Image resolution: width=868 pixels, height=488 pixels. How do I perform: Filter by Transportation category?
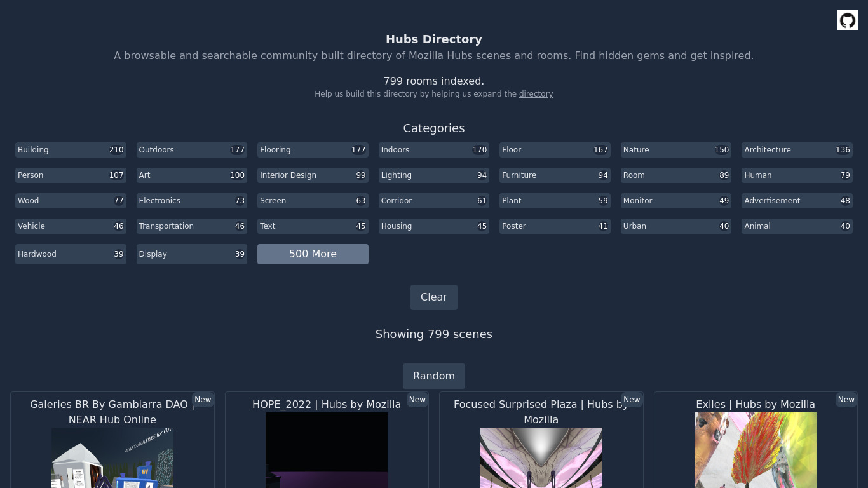coord(192,226)
